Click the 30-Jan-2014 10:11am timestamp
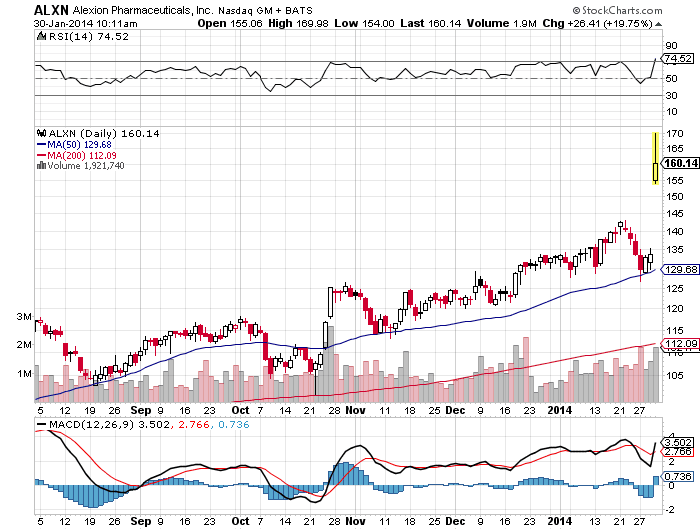Viewport: 700px width, 530px height. point(86,24)
